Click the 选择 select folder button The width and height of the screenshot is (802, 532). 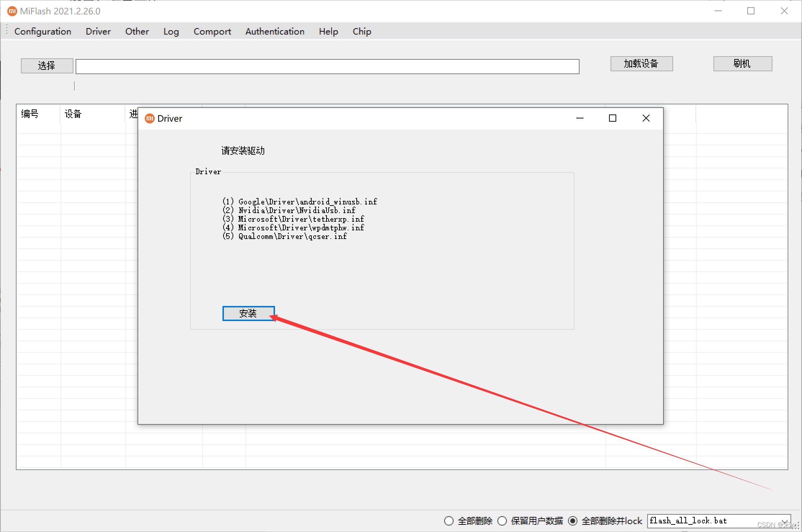pos(47,66)
